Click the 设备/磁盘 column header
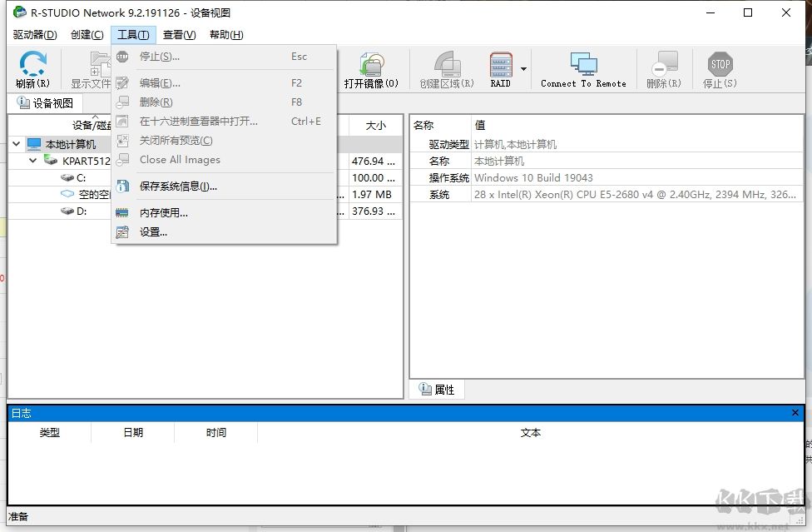812x532 pixels. (x=92, y=126)
